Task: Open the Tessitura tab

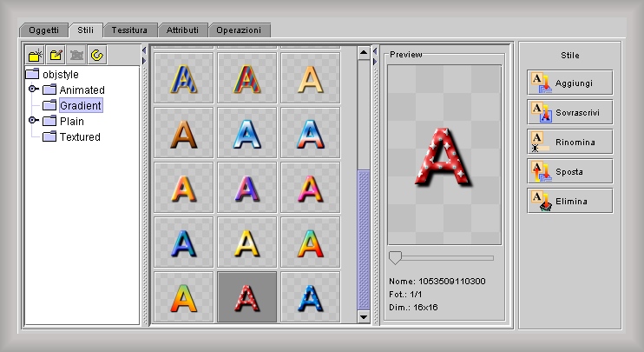Action: (133, 30)
